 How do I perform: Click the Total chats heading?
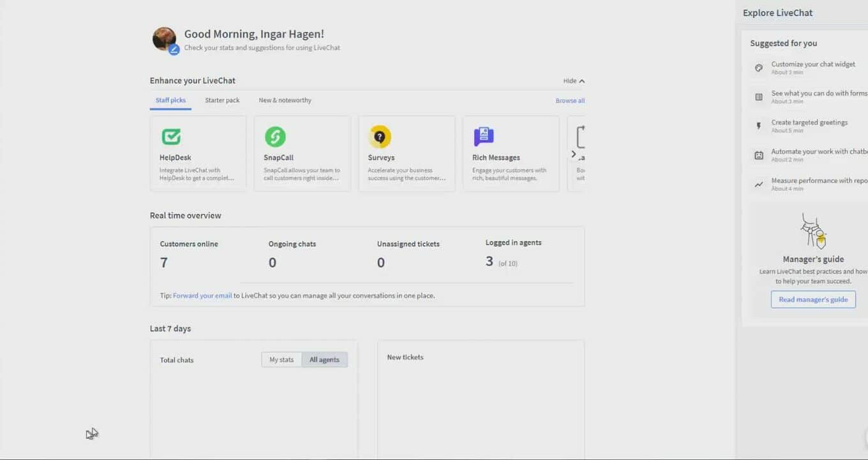tap(177, 360)
